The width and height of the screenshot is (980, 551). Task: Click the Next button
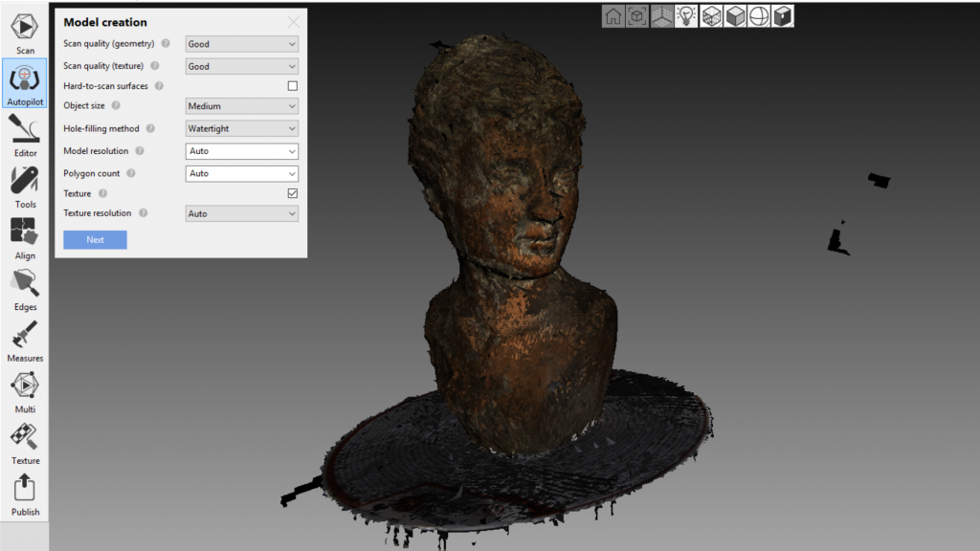point(95,240)
